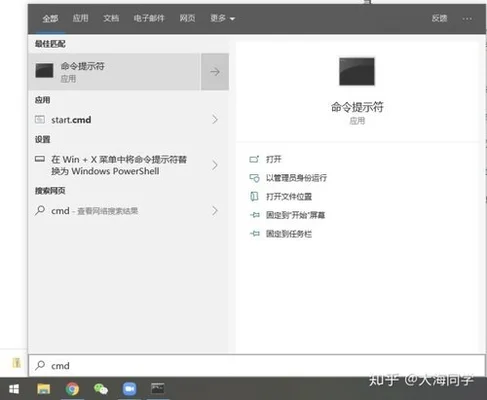This screenshot has width=487, height=400.
Task: Click the magnifier icon beside cmd web result
Action: pyautogui.click(x=40, y=210)
